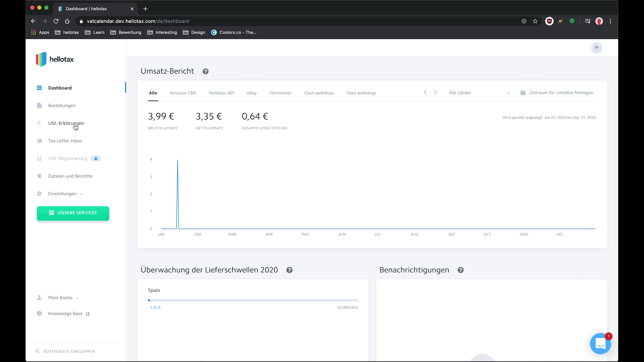The height and width of the screenshot is (362, 644).
Task: Click the UNSERE SERVICES button
Action: (x=73, y=213)
